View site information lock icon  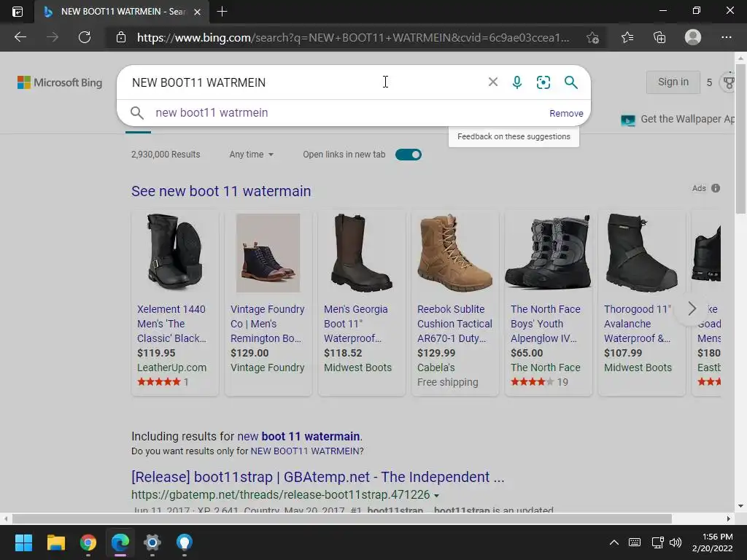coord(121,37)
